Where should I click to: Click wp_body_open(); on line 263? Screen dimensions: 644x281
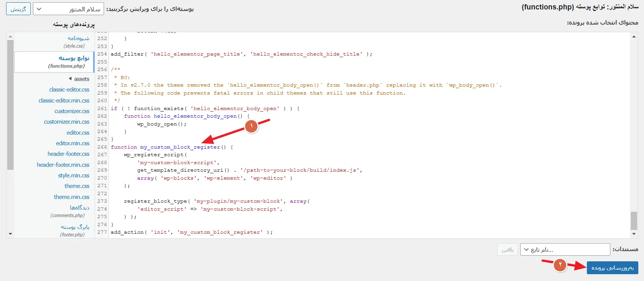[162, 124]
